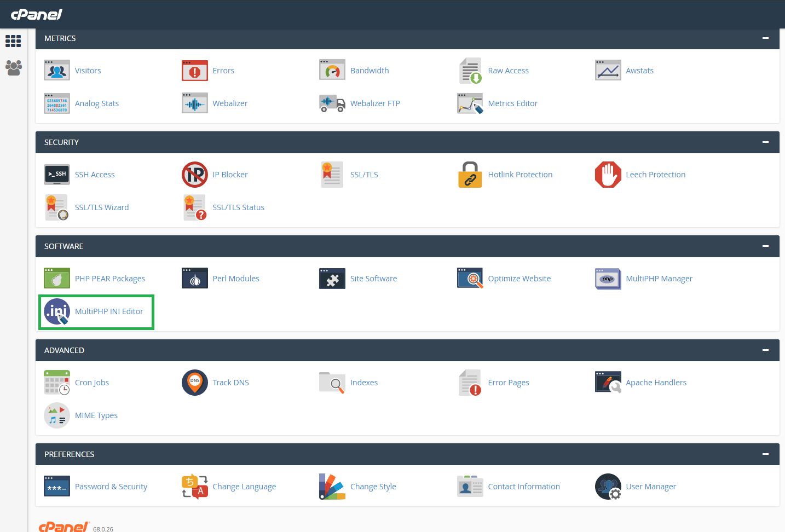Open the Password & Security link
The height and width of the screenshot is (532, 785).
click(x=111, y=487)
